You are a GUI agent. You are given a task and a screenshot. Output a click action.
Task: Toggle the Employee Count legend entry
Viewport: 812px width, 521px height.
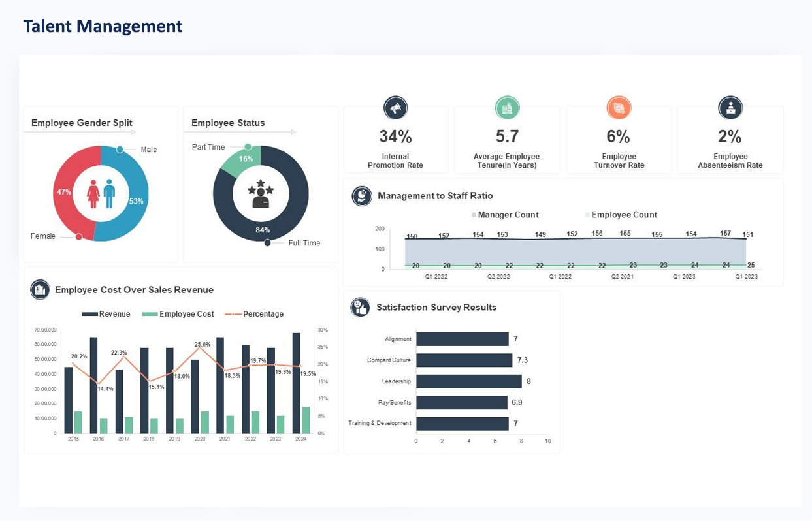click(621, 215)
